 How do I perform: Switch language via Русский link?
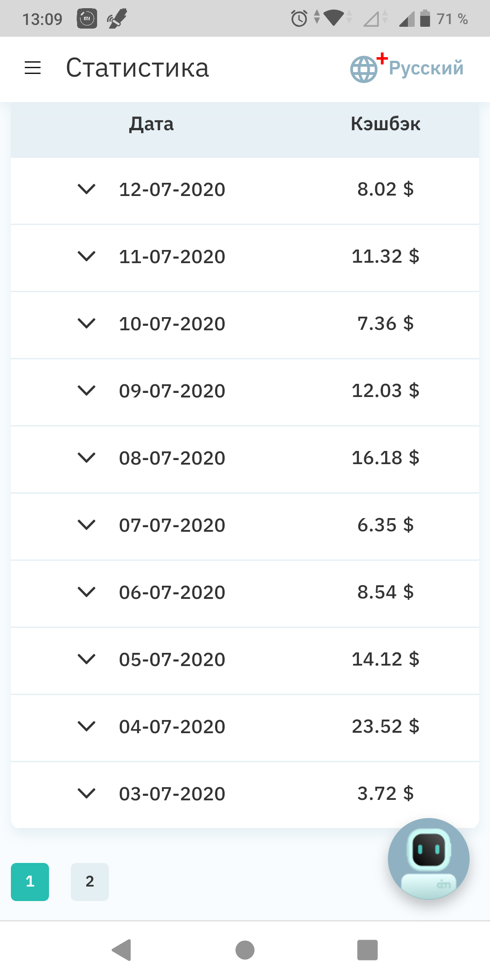click(426, 68)
